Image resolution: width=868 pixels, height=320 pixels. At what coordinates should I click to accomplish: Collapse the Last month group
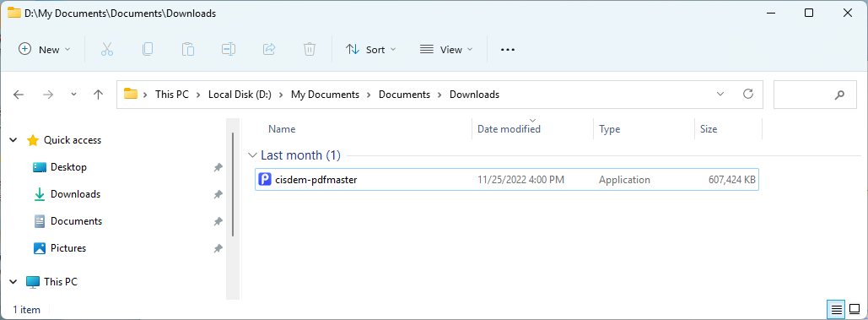click(x=252, y=155)
